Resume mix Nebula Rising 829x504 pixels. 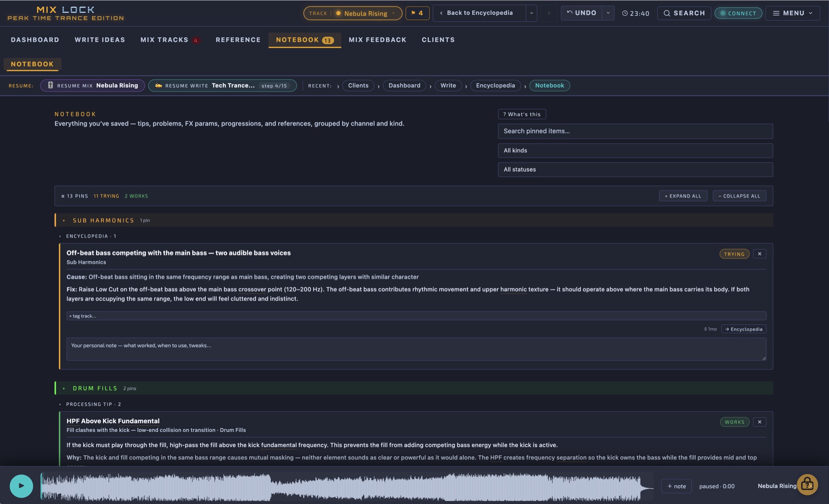point(93,86)
